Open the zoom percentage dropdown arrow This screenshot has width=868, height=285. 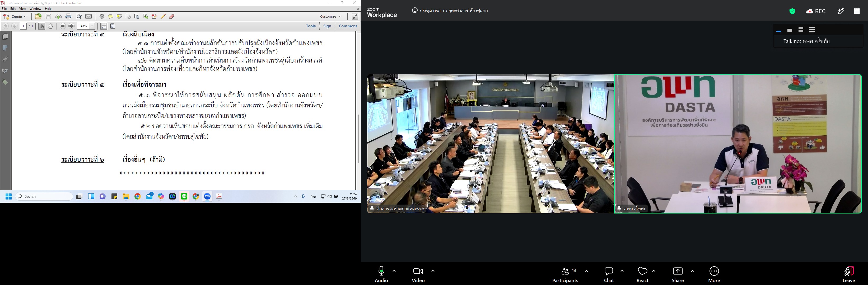[x=92, y=26]
